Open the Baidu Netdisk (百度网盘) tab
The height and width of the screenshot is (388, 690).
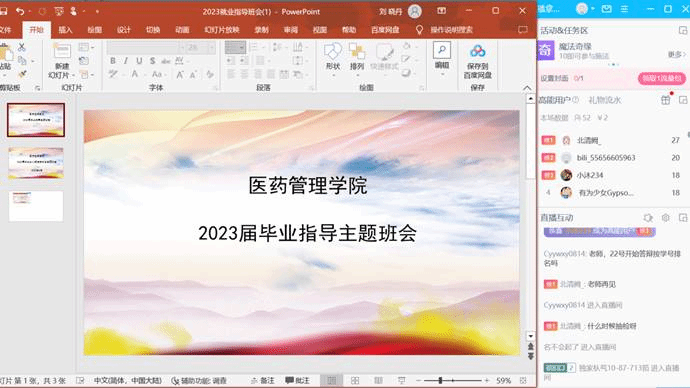[385, 29]
